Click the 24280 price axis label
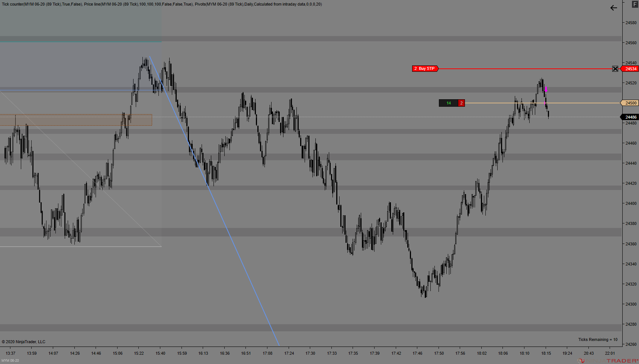This screenshot has width=639, height=364. 631,324
